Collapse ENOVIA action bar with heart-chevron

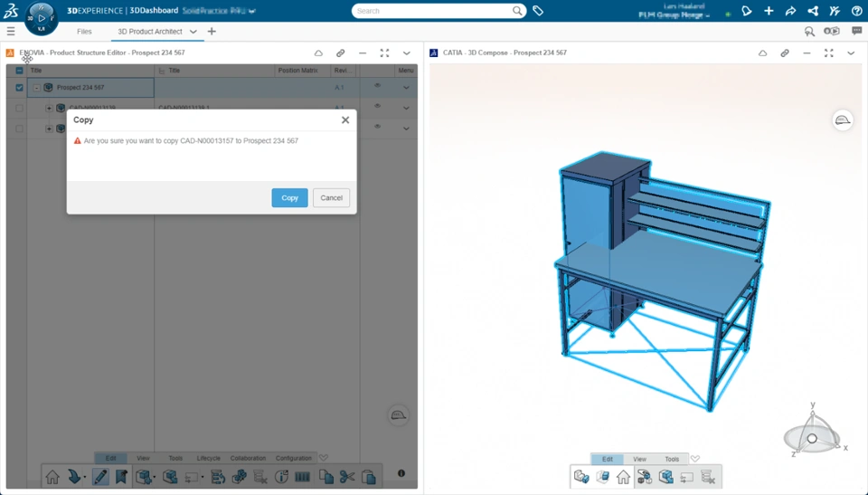pyautogui.click(x=324, y=458)
